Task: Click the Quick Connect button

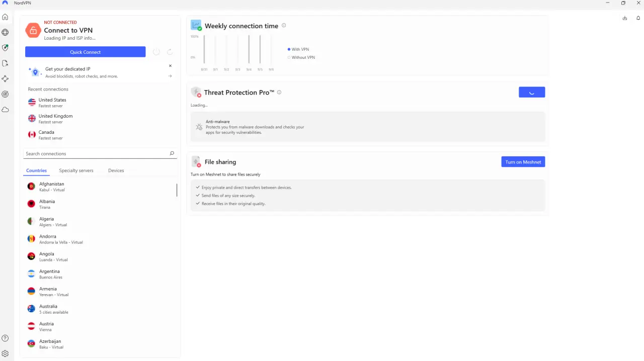Action: pyautogui.click(x=86, y=52)
